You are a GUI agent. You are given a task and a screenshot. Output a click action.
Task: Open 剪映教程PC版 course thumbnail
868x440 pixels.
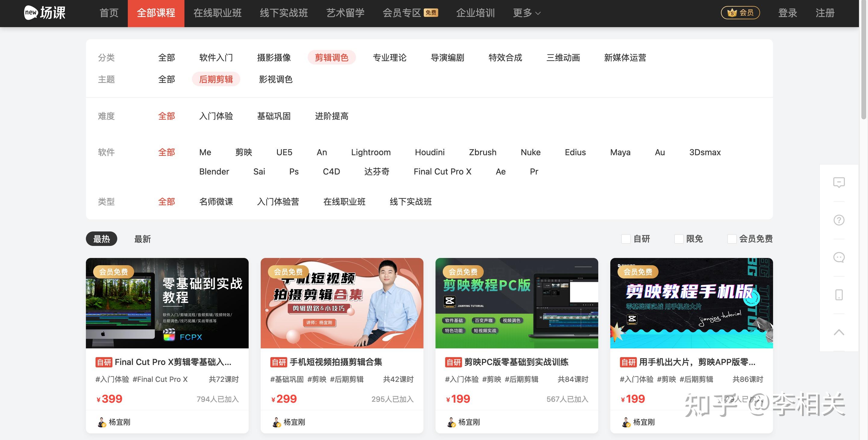(517, 303)
